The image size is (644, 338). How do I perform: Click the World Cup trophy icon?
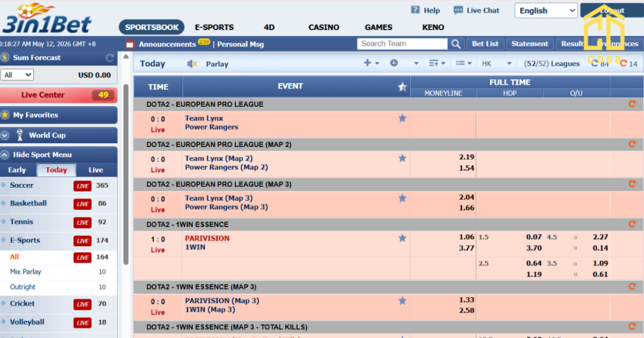pyautogui.click(x=19, y=135)
